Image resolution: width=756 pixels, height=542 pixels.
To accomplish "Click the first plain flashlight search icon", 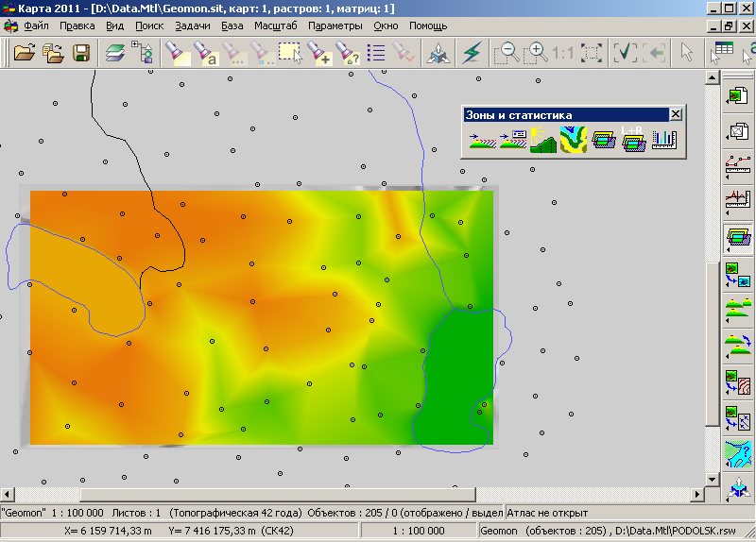I will point(177,53).
